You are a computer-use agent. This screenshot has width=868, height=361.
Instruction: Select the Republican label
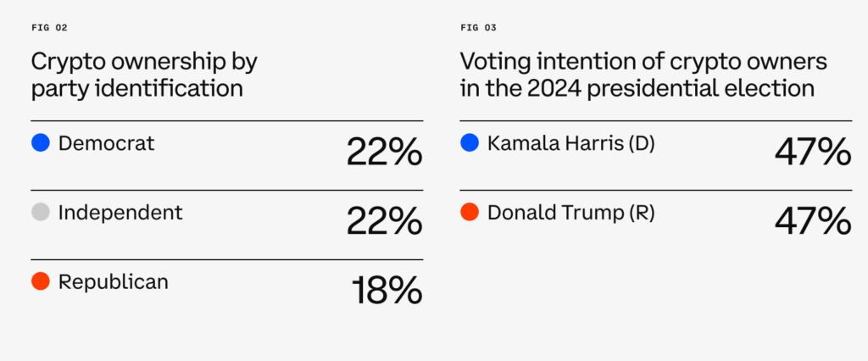click(x=113, y=282)
